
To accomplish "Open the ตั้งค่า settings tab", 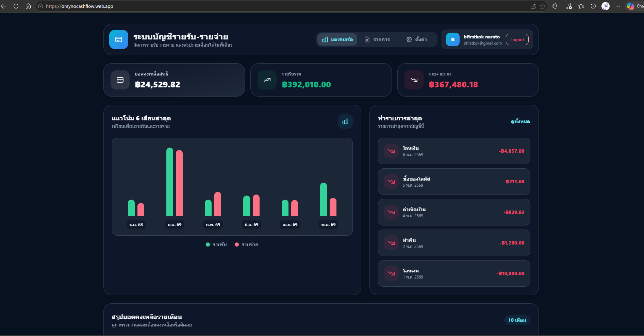I will point(416,39).
